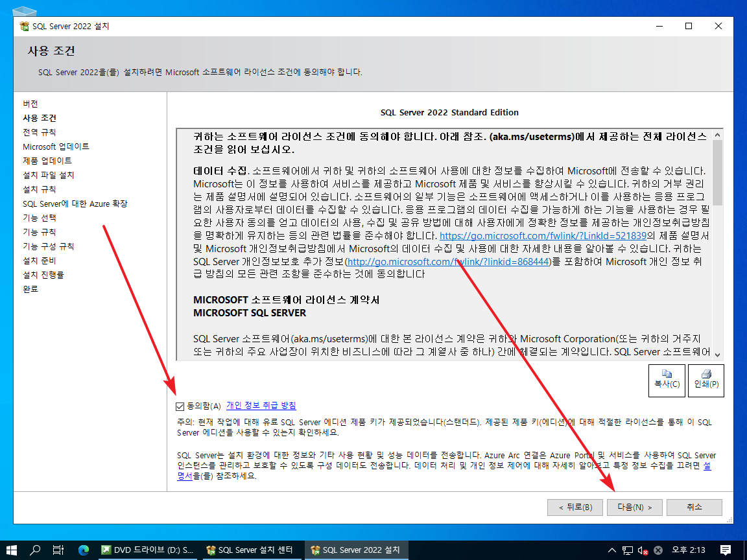Open taskbar Search magnifier
The image size is (747, 560).
[35, 550]
